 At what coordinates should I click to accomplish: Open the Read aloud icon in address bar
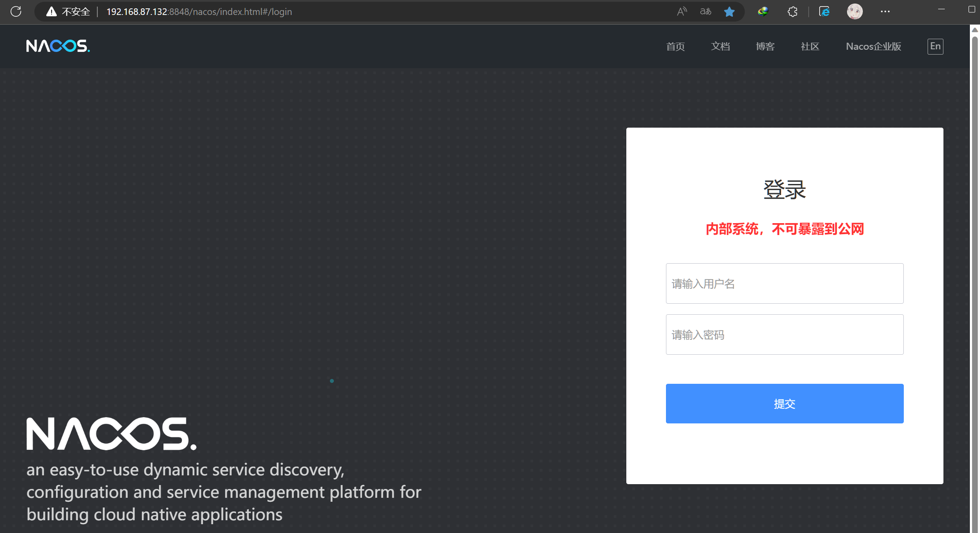(682, 11)
